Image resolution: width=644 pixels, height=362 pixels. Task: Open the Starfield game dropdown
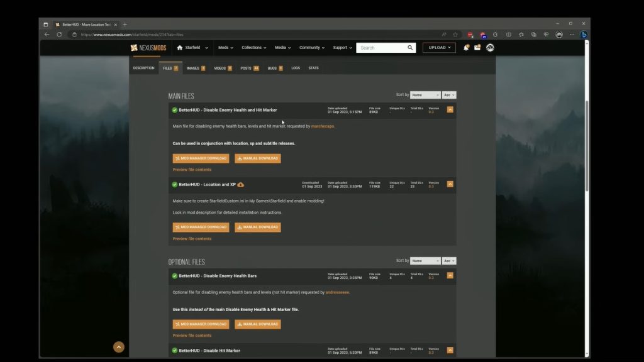(192, 47)
